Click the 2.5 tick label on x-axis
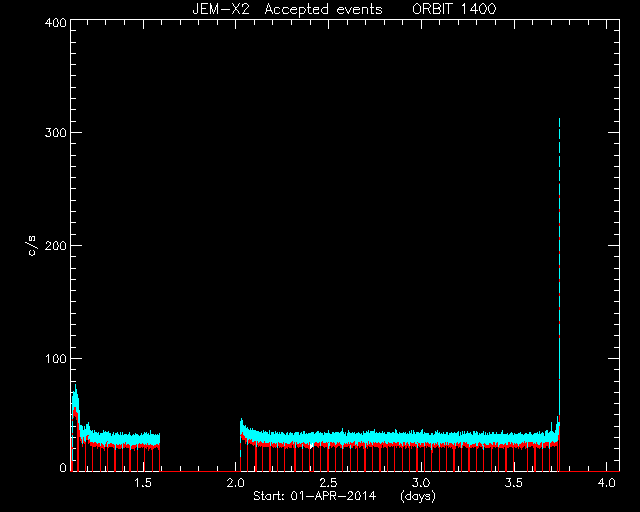Screen dimensions: 640x512 tap(328, 483)
